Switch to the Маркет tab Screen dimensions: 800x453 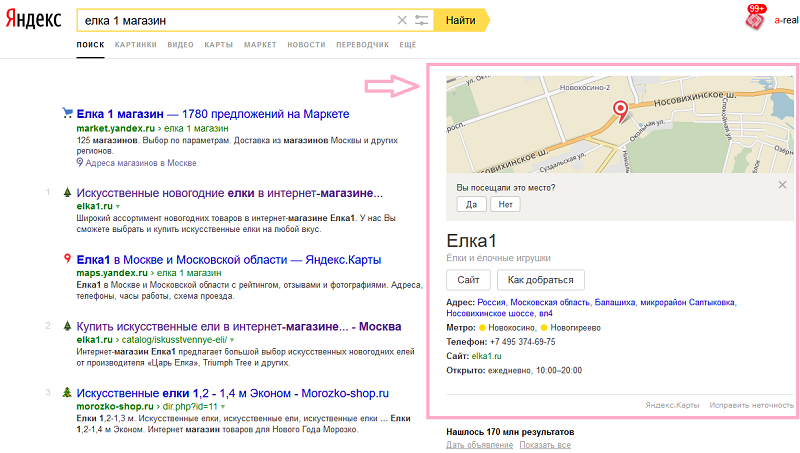(x=260, y=45)
